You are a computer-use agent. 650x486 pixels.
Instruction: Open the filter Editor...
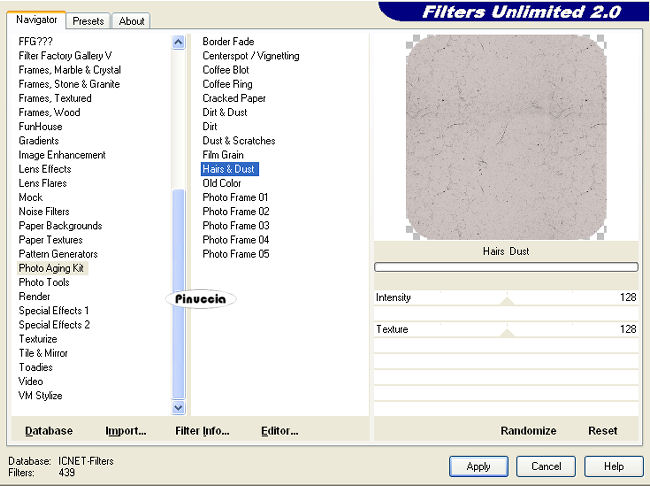[279, 431]
